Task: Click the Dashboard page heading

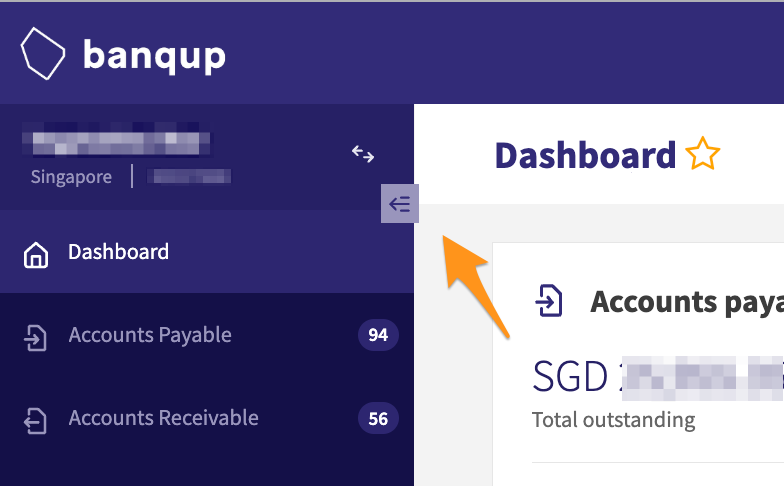Action: 585,155
